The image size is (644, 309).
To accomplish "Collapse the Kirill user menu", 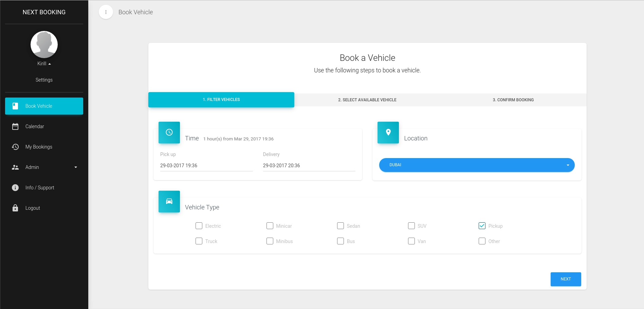I will pyautogui.click(x=44, y=64).
